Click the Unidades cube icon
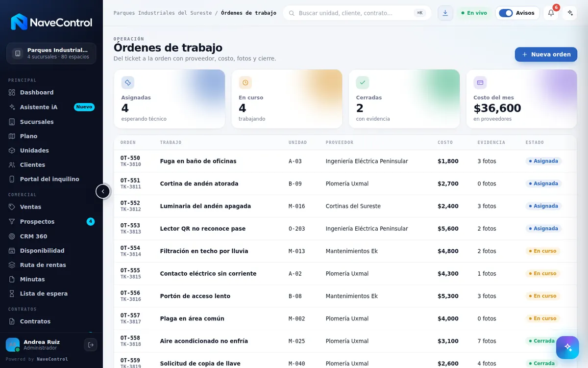 pos(12,150)
